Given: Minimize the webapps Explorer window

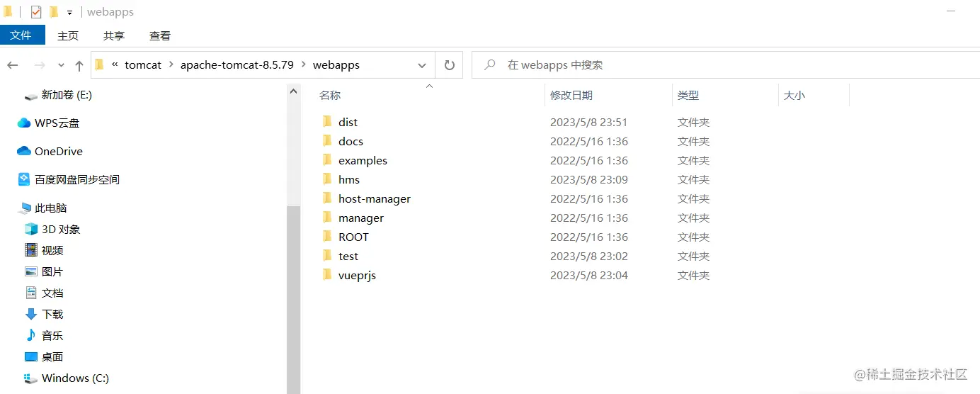Looking at the screenshot, I should click(951, 12).
